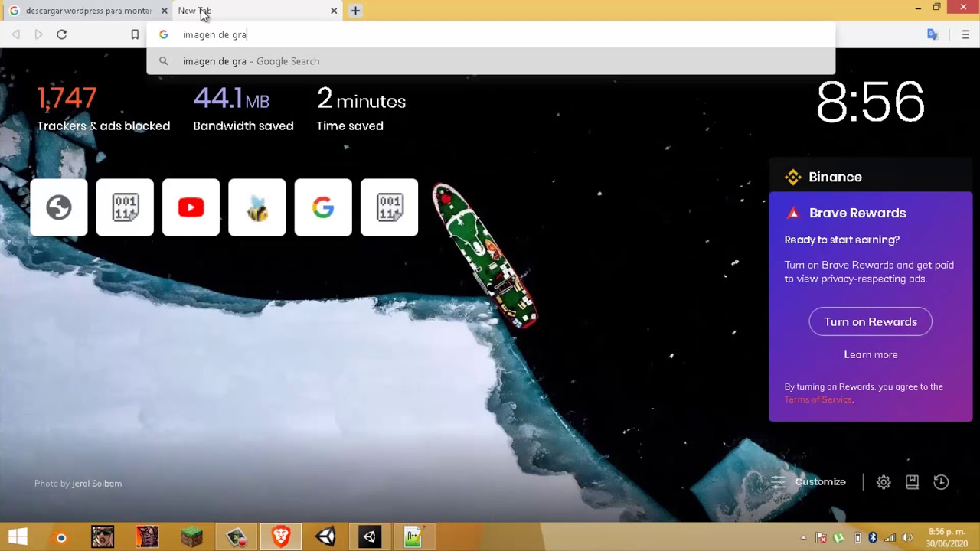Viewport: 980px width, 551px height.
Task: Click the 8:56 clock widget
Action: point(871,102)
